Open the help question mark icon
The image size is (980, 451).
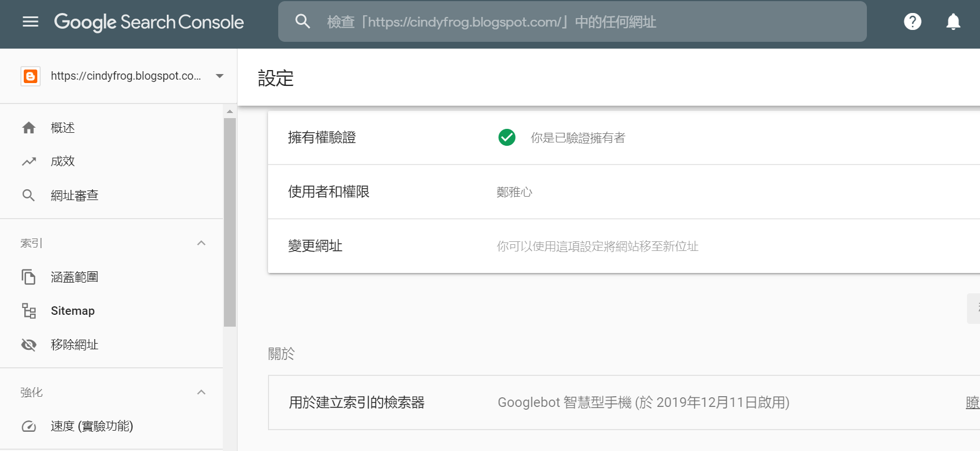912,21
